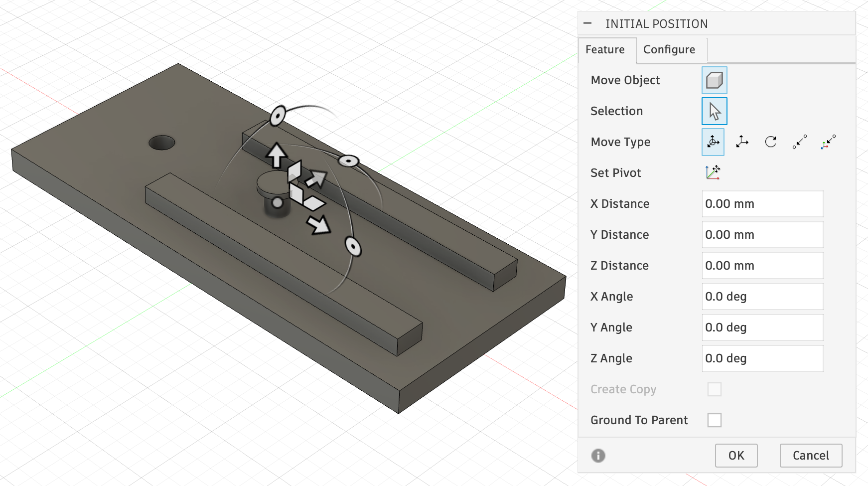Click the center pivot point manipulator
This screenshot has height=486, width=868.
coord(278,202)
